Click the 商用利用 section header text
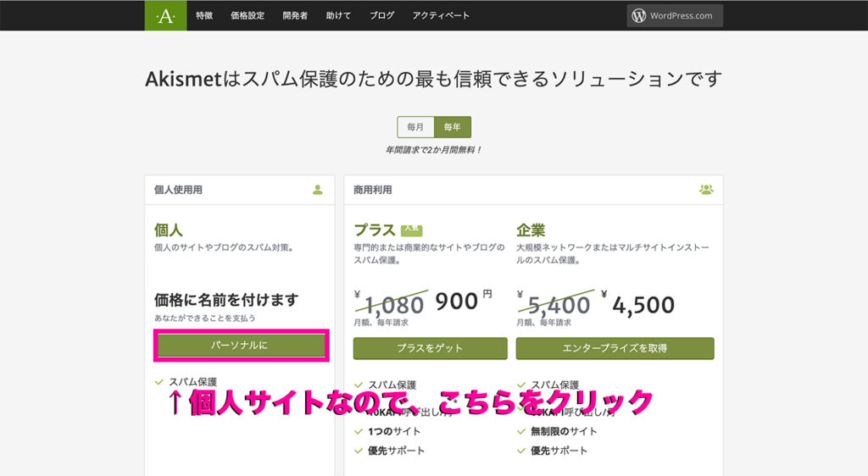 (x=373, y=190)
